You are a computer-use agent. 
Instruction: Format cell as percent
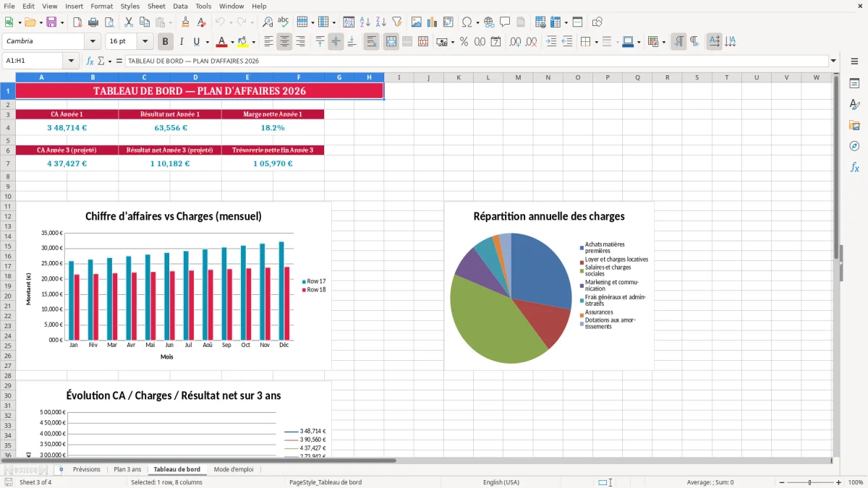(x=464, y=42)
